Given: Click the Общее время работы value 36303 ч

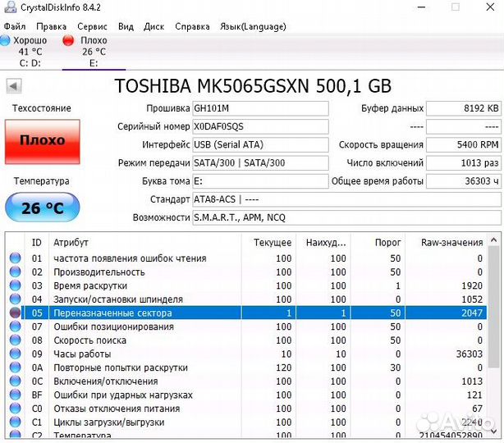Looking at the screenshot, I should coord(464,181).
